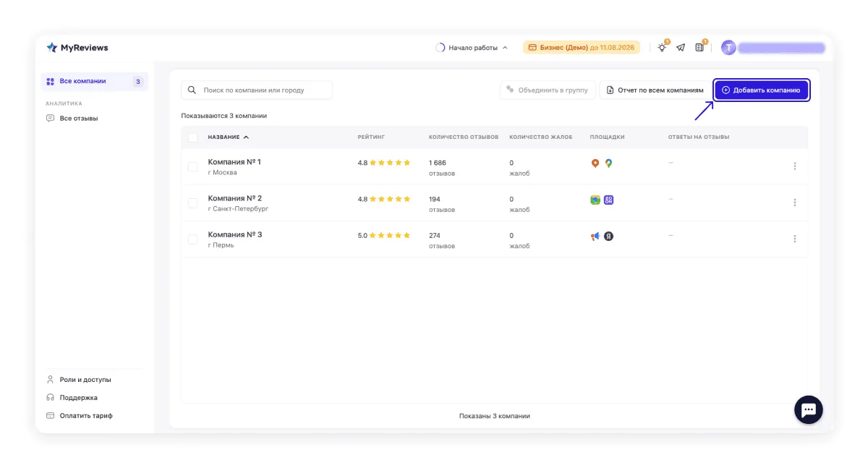Viewport: 868px width, 468px height.
Task: Click the Площадки column header
Action: [x=607, y=137]
